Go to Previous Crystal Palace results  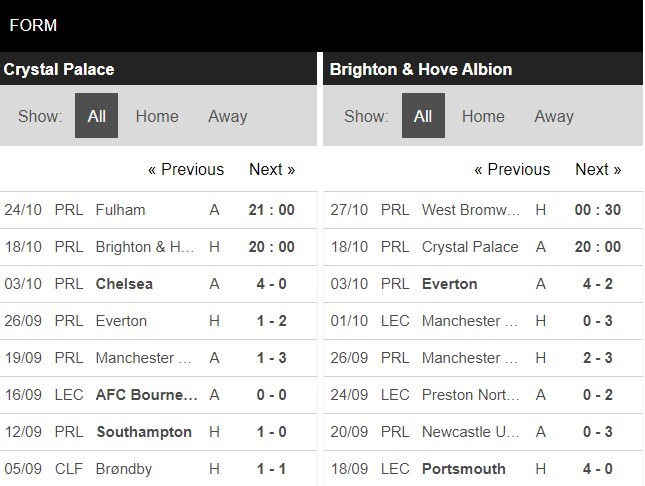click(186, 170)
